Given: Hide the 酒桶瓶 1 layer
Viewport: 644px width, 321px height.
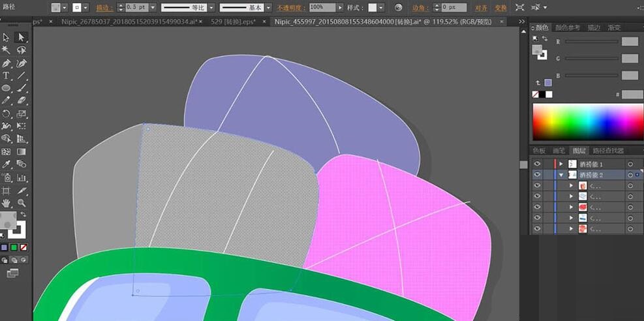Looking at the screenshot, I should 537,164.
